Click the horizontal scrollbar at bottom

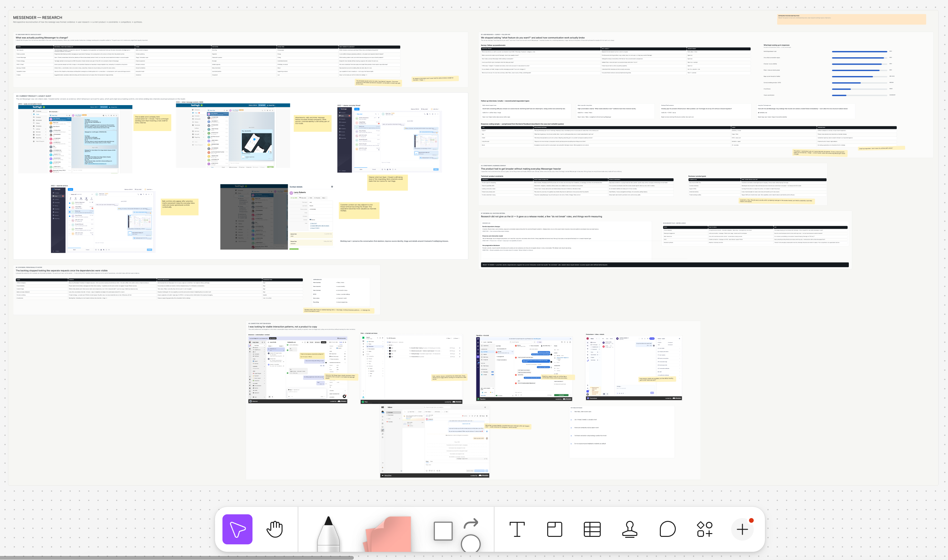(x=177, y=557)
